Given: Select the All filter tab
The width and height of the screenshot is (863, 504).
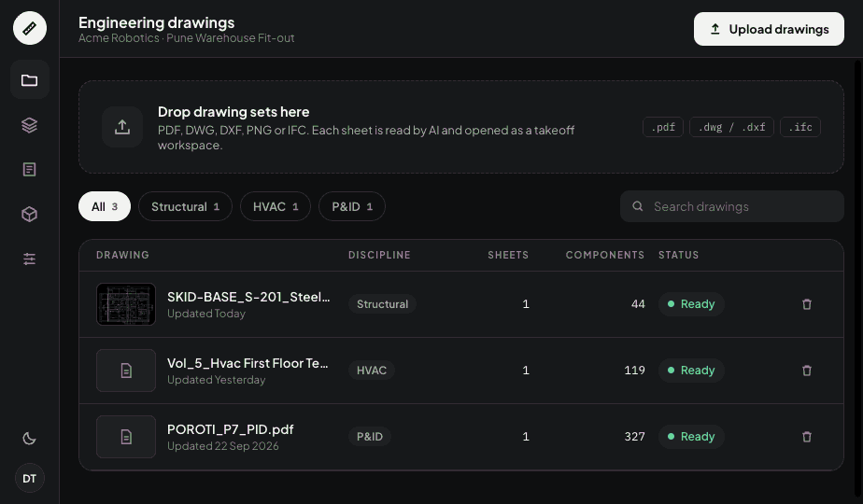Looking at the screenshot, I should point(105,206).
